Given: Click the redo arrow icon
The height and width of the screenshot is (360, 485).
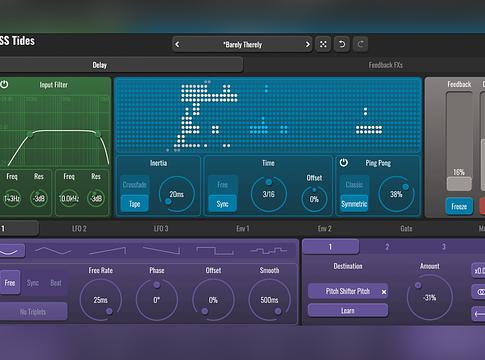Looking at the screenshot, I should point(360,44).
